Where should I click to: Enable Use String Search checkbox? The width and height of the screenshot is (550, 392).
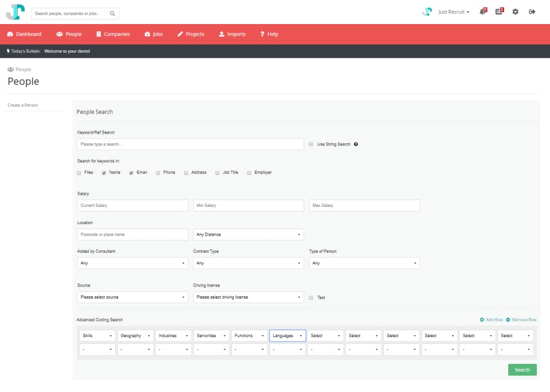pyautogui.click(x=311, y=144)
